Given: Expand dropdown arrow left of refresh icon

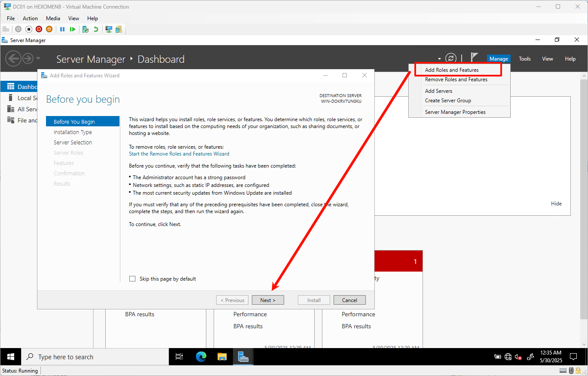Looking at the screenshot, I should (439, 59).
